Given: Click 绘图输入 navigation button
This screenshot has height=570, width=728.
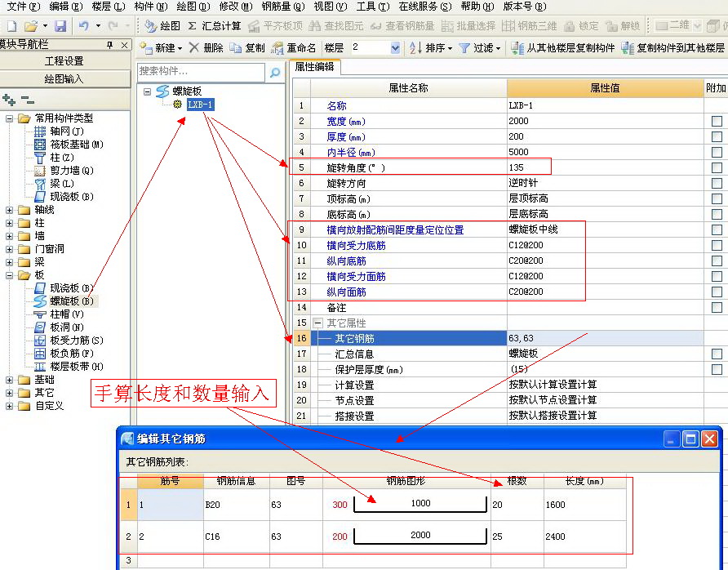Looking at the screenshot, I should [x=64, y=79].
